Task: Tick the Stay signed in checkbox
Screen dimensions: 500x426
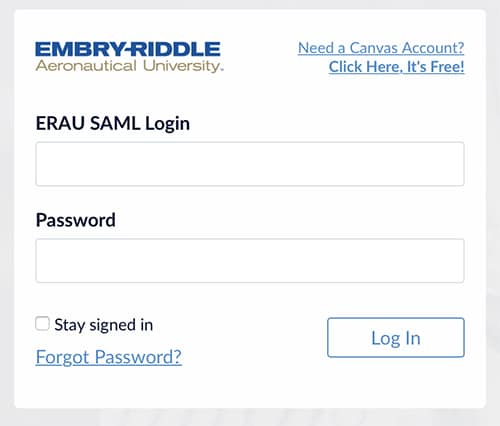Action: 42,324
